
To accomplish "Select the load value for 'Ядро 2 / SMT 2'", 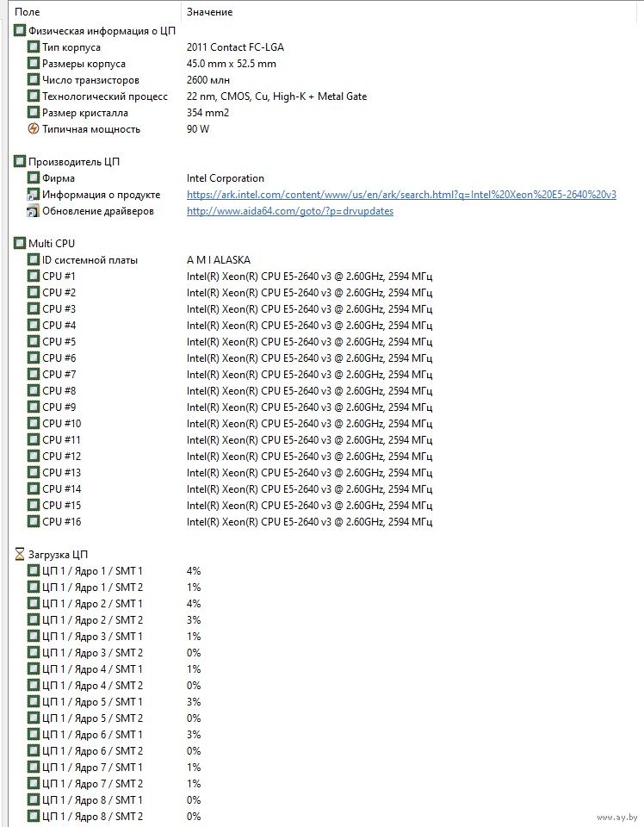I will 194,619.
